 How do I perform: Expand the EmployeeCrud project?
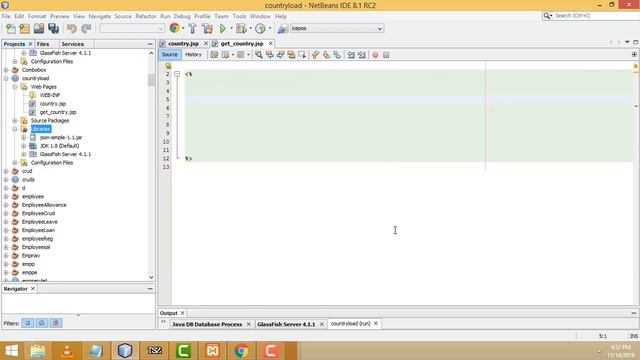point(6,213)
